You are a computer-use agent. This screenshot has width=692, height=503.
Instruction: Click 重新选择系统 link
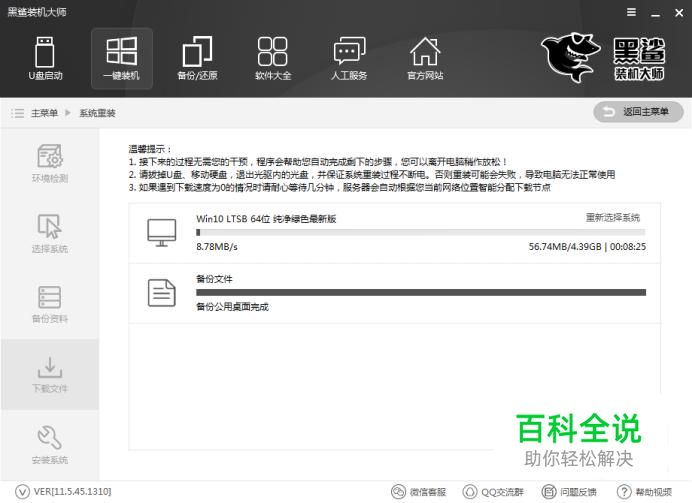click(613, 218)
